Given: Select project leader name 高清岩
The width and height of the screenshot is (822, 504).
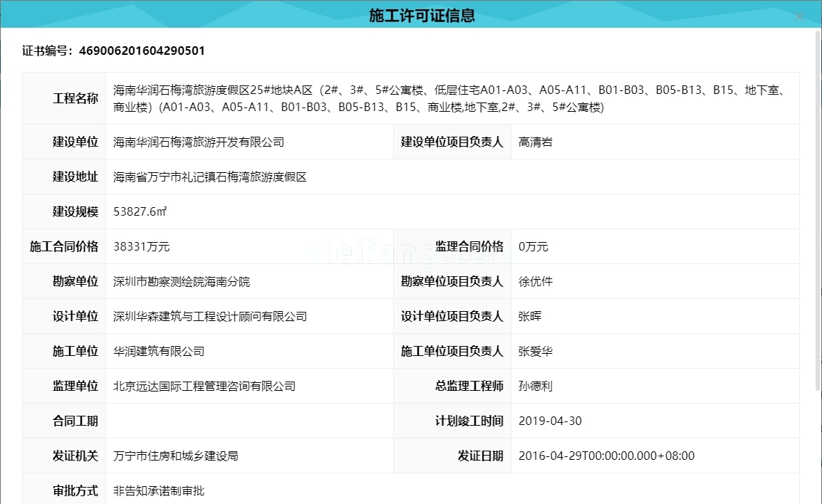Looking at the screenshot, I should pyautogui.click(x=534, y=142).
